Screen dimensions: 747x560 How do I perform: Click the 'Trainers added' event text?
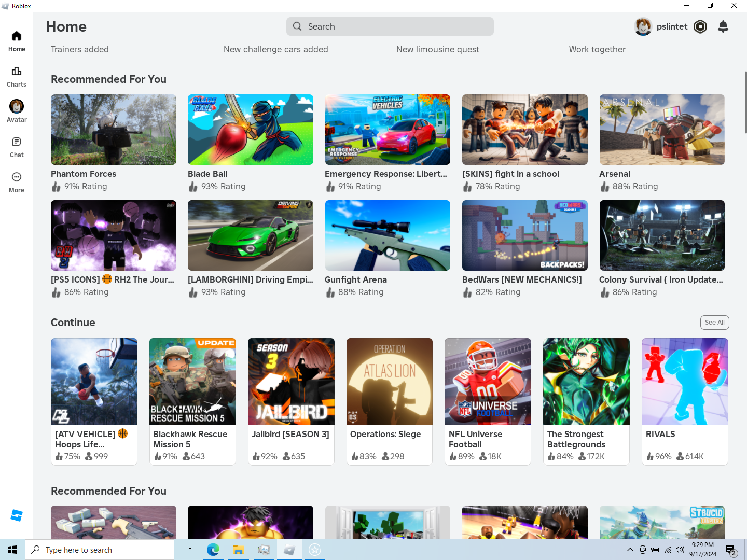click(x=80, y=49)
